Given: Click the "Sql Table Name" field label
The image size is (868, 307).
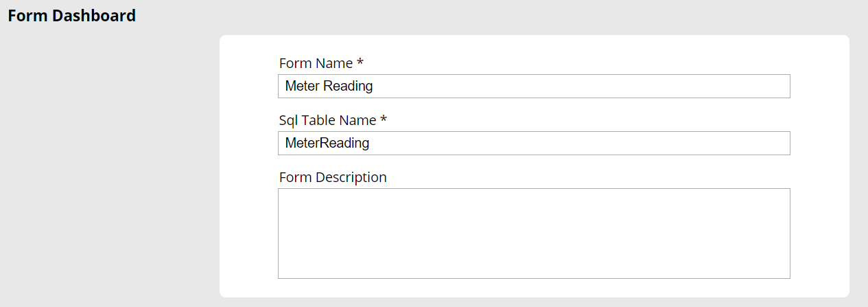Looking at the screenshot, I should pyautogui.click(x=328, y=121).
